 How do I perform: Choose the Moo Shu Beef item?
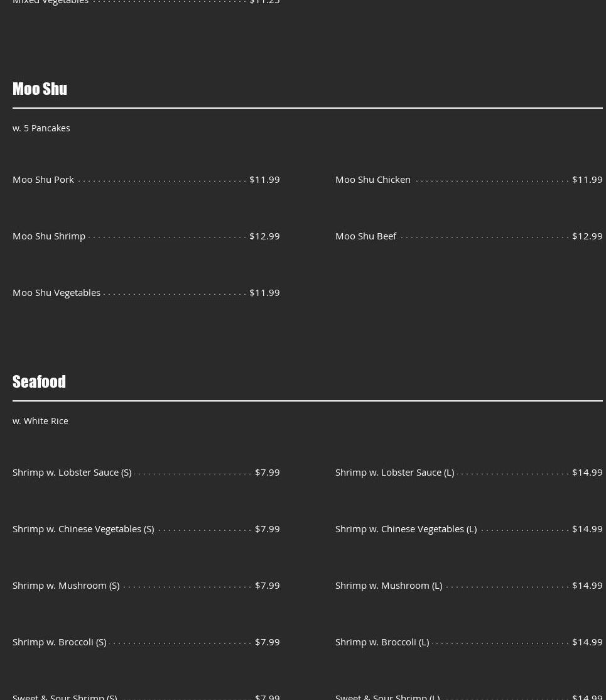pyautogui.click(x=366, y=236)
